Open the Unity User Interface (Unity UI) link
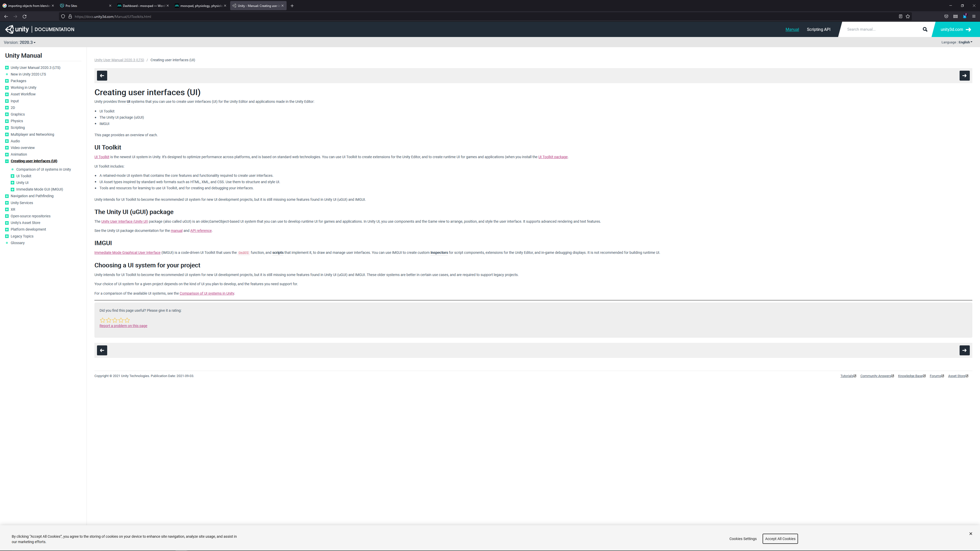The image size is (980, 551). point(124,221)
